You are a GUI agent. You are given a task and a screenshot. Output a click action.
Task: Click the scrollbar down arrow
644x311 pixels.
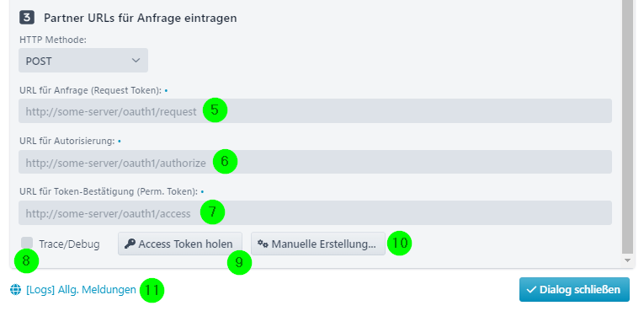coord(627,260)
